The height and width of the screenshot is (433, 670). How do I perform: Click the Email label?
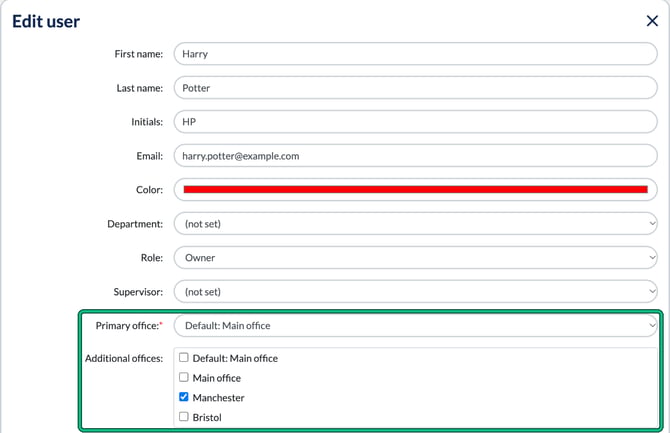(x=150, y=156)
